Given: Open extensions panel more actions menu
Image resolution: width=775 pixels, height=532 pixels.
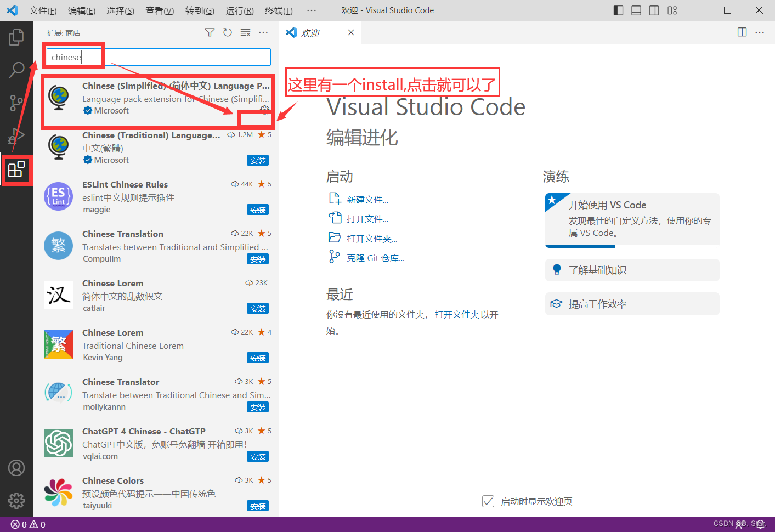Looking at the screenshot, I should pyautogui.click(x=263, y=32).
